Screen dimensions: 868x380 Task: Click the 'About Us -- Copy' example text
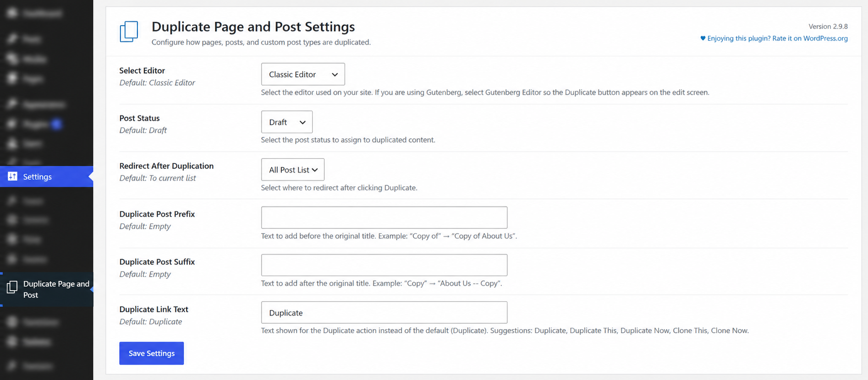point(469,283)
